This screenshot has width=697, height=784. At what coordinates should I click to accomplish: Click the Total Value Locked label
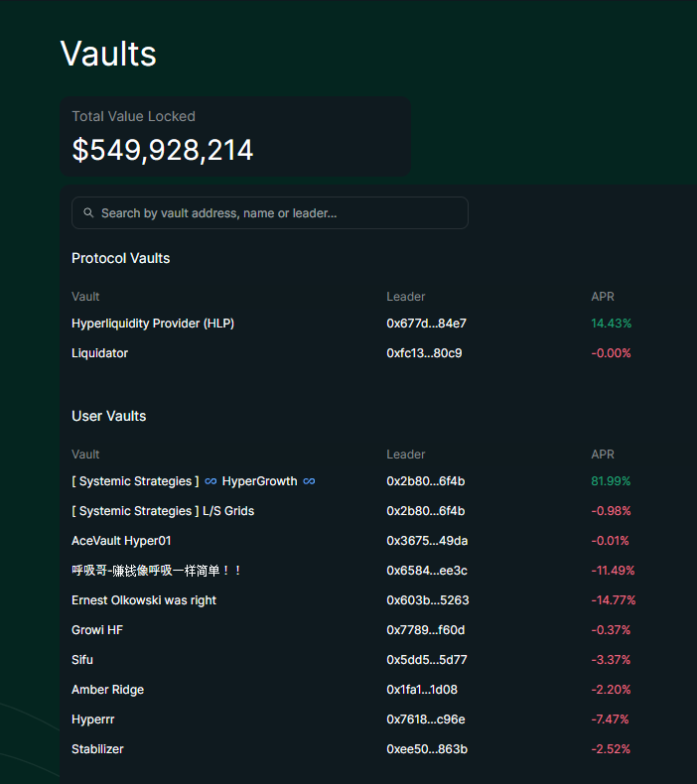pyautogui.click(x=134, y=116)
